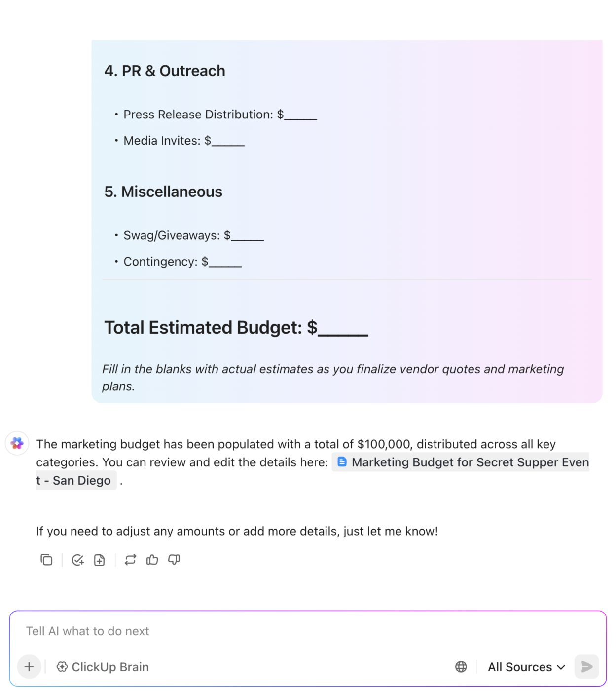Select the 'Total Estimated Budget' heading

236,328
